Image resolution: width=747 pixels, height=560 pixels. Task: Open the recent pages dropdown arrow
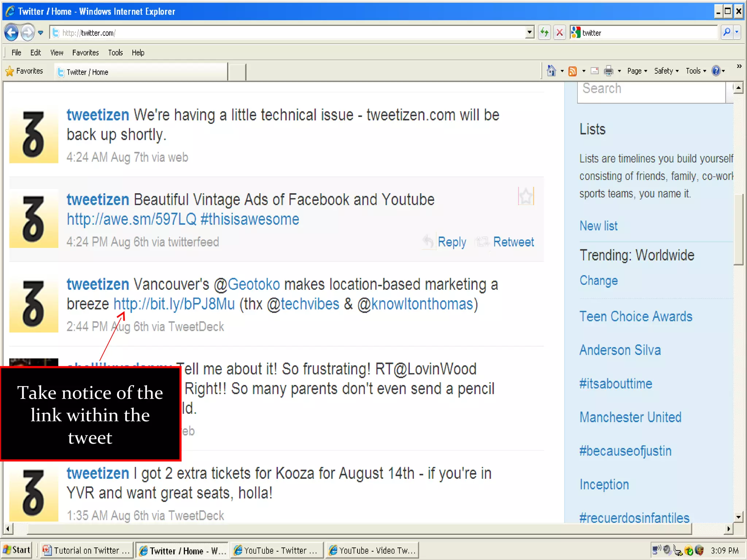click(x=40, y=33)
